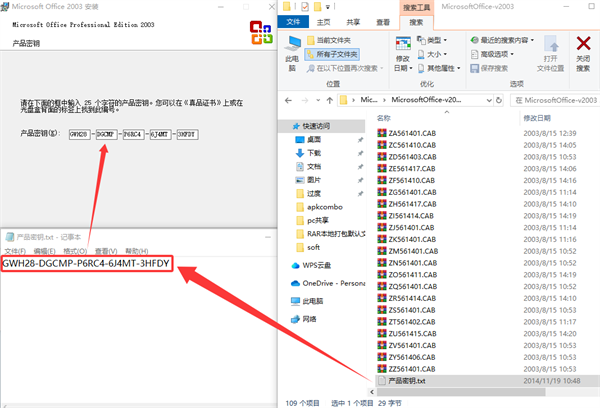Open the advanced options dropdown
The image size is (600, 408).
click(x=492, y=54)
